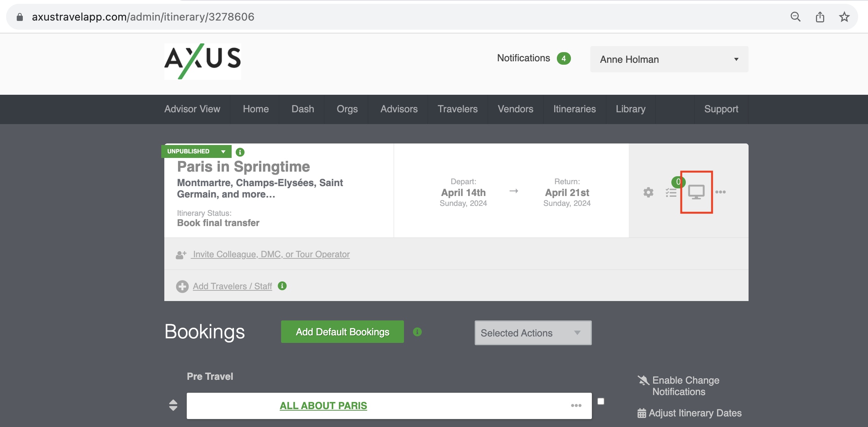Click the Notifications label

point(523,58)
